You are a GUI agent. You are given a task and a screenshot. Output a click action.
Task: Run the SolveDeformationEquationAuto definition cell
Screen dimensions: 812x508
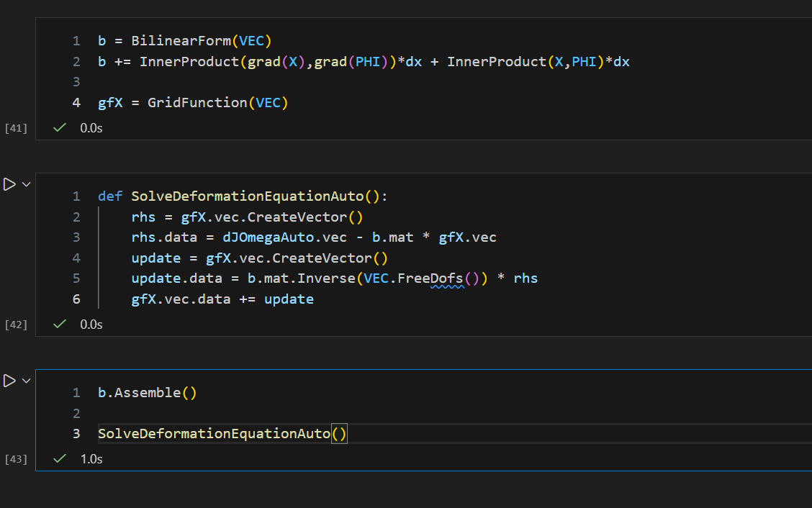pyautogui.click(x=9, y=185)
